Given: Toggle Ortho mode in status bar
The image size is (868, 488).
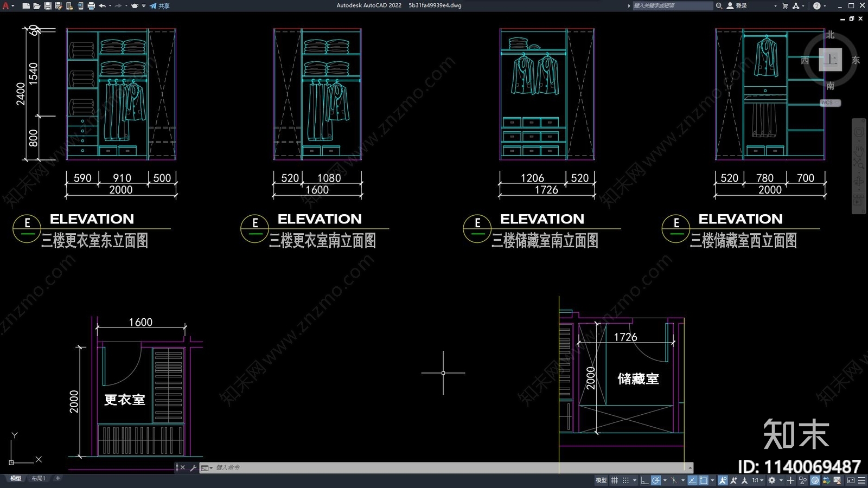Looking at the screenshot, I should click(644, 480).
